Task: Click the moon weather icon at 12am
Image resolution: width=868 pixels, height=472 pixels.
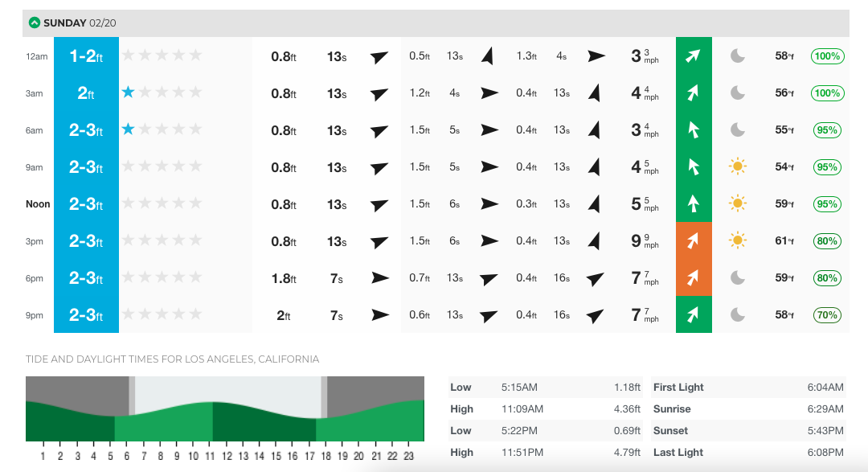Action: pyautogui.click(x=737, y=56)
